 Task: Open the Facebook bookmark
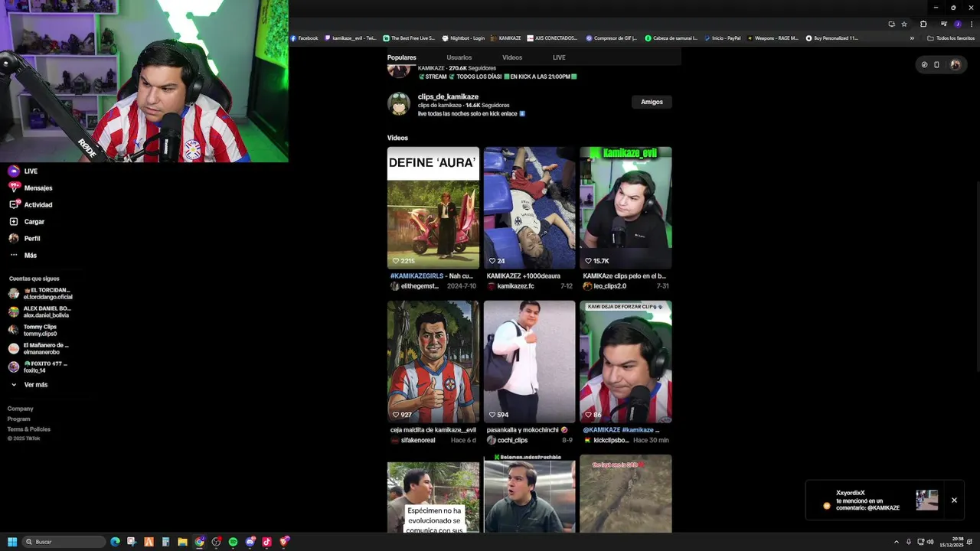coord(304,38)
